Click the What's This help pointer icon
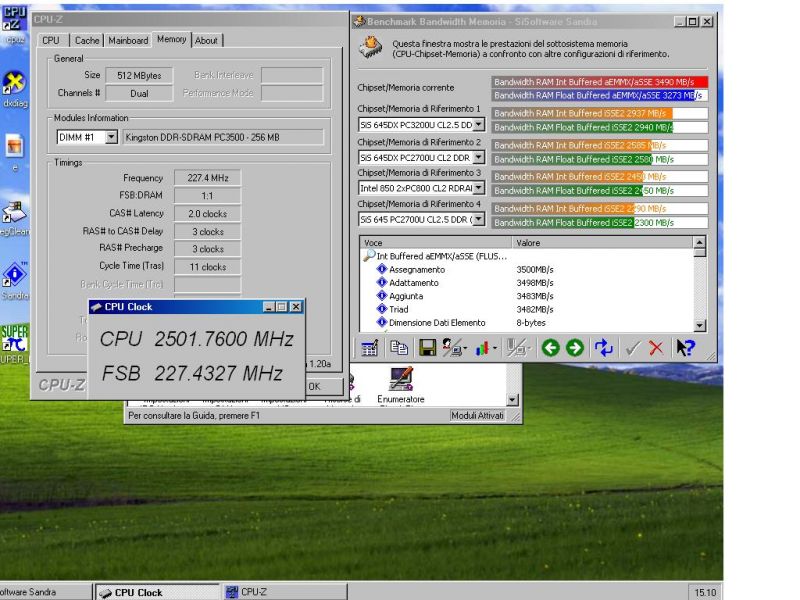The image size is (800, 600). pyautogui.click(x=685, y=348)
